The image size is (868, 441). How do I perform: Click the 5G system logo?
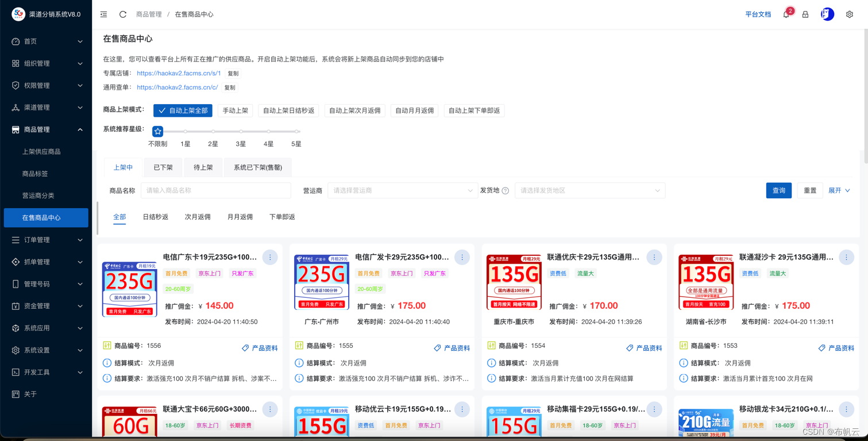tap(18, 14)
